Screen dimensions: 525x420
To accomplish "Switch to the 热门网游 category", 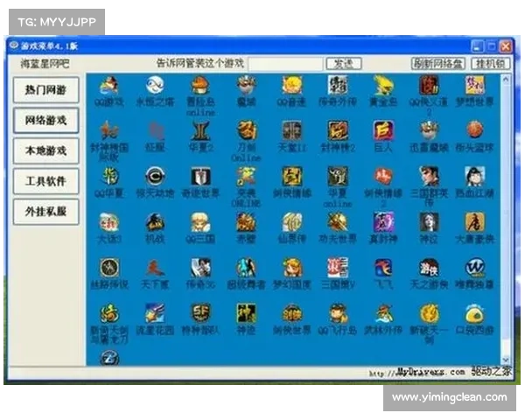I will pyautogui.click(x=46, y=90).
